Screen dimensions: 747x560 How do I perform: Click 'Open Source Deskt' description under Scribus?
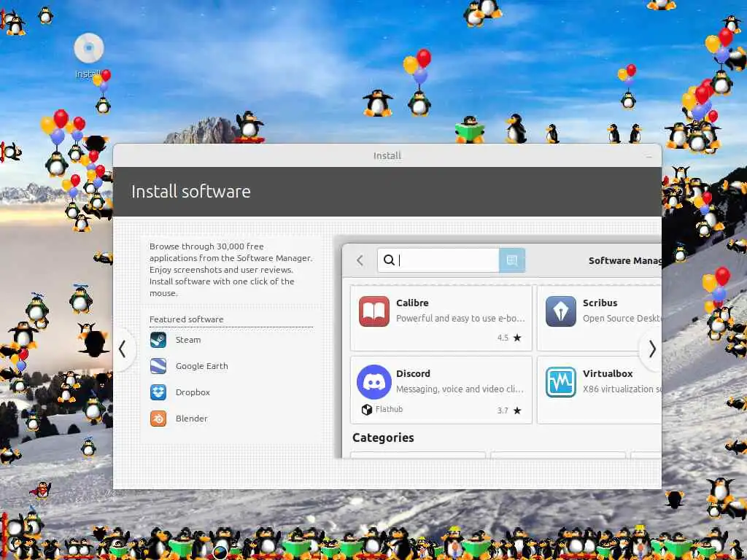622,319
